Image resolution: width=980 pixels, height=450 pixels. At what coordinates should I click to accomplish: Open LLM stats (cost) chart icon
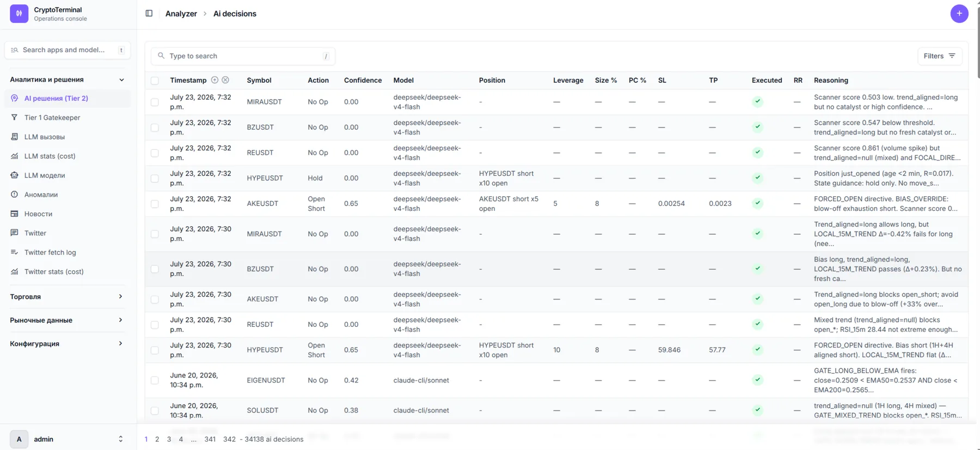click(15, 156)
